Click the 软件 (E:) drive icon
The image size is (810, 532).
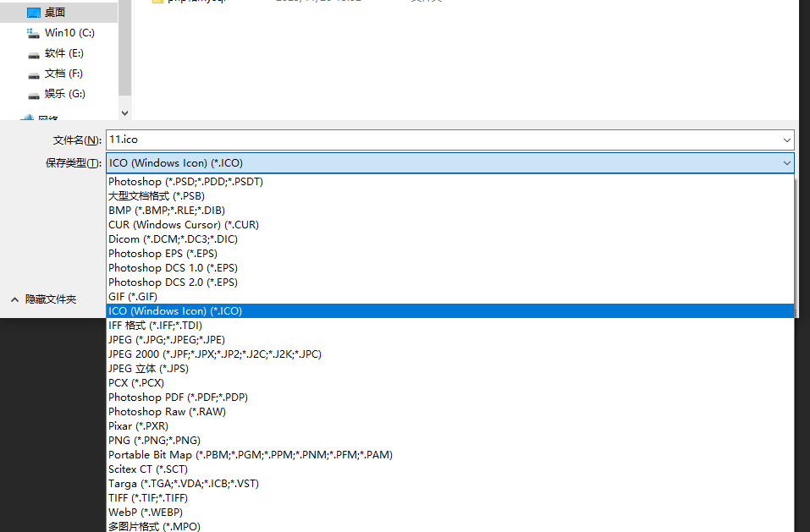(33, 53)
